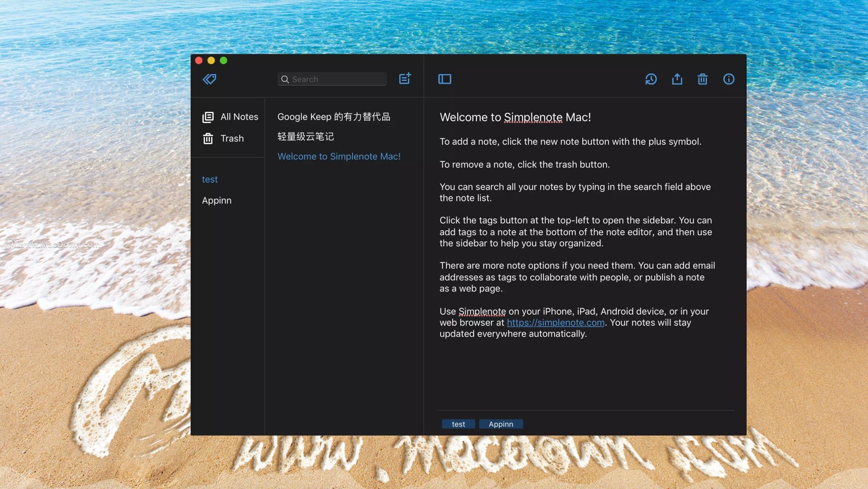The width and height of the screenshot is (868, 489).
Task: Click the note title heading in editor
Action: [515, 117]
